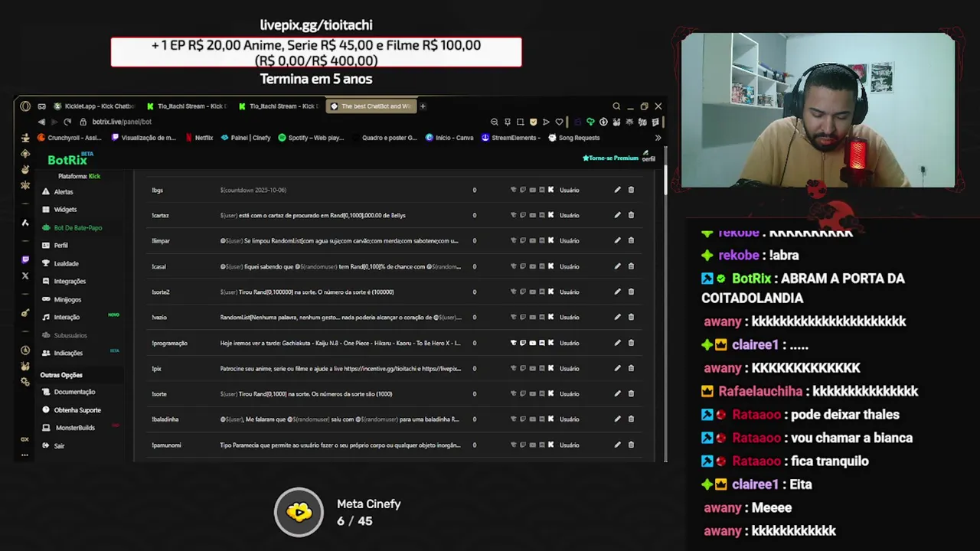Edit the !pamunomi command
Image resolution: width=980 pixels, height=551 pixels.
pos(617,445)
